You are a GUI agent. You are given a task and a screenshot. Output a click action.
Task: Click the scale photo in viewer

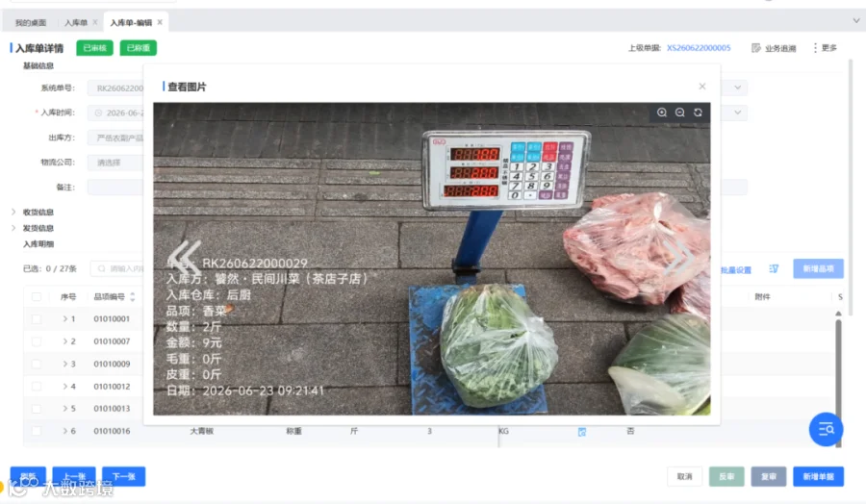click(432, 259)
